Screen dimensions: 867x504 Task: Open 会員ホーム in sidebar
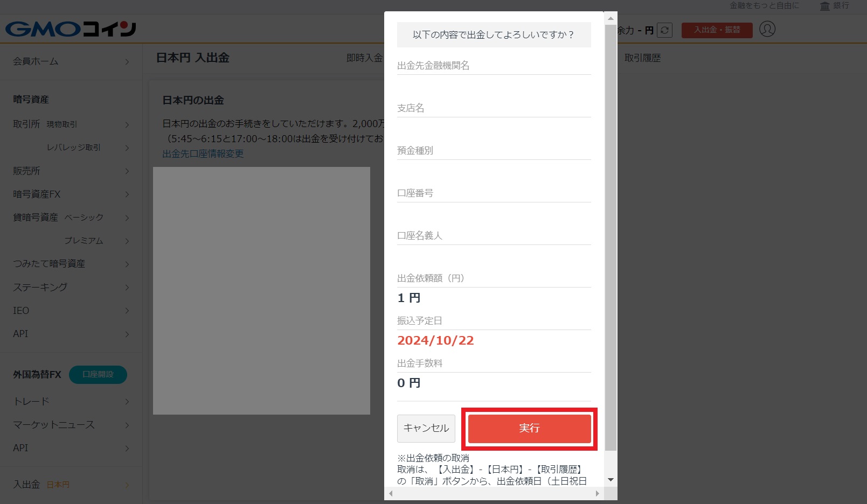coord(71,61)
